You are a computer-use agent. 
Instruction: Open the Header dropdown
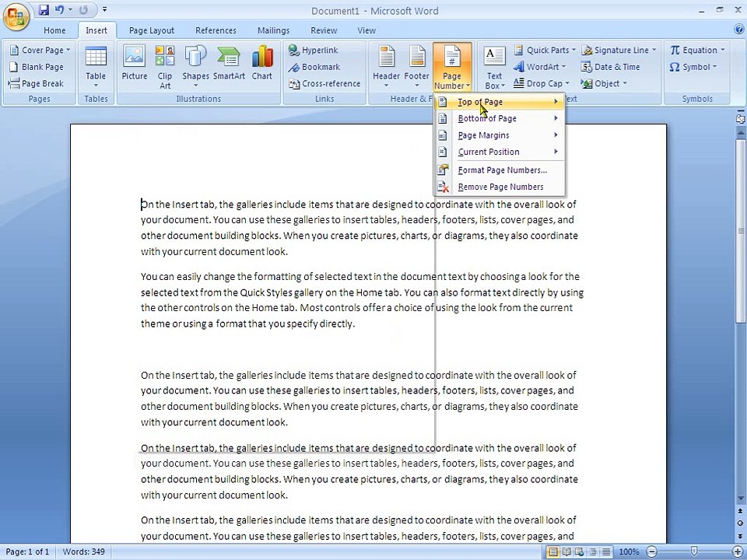(387, 67)
